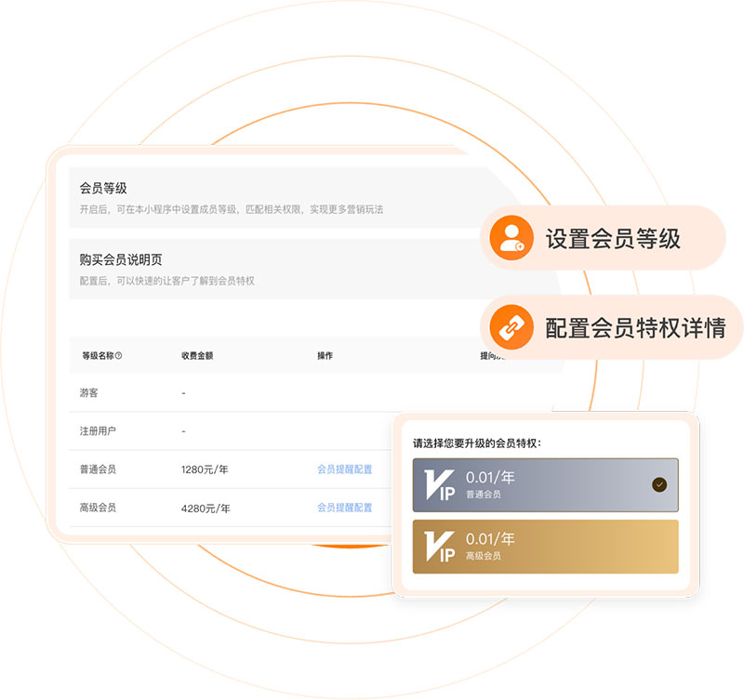Click the 操作 column header
The height and width of the screenshot is (700, 744).
(325, 356)
